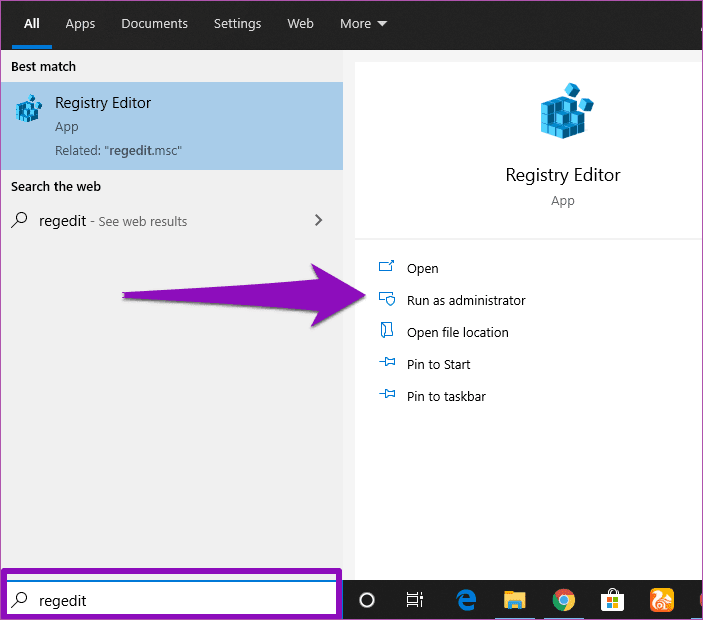
Task: Click the regedit See web results entry
Action: [x=172, y=221]
